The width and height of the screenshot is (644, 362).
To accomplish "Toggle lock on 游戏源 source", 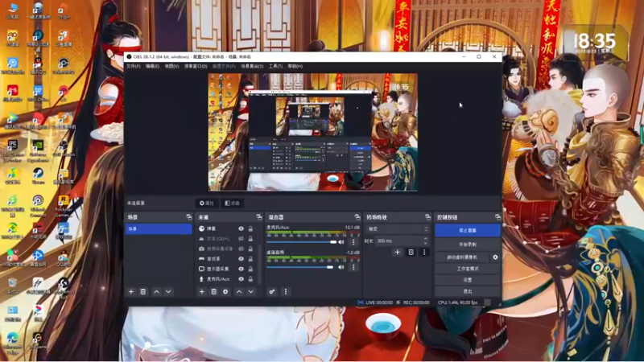I will 250,259.
